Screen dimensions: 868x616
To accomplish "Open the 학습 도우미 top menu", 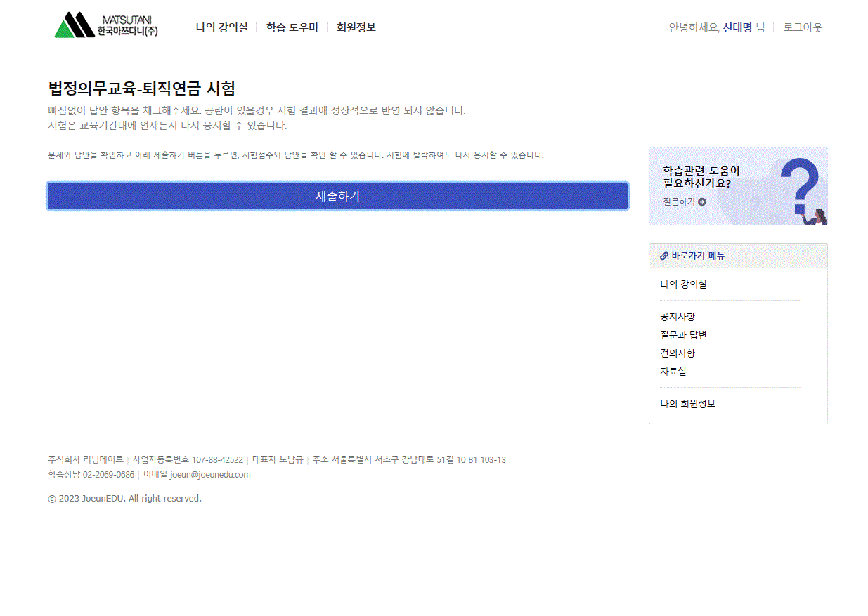I will (292, 27).
